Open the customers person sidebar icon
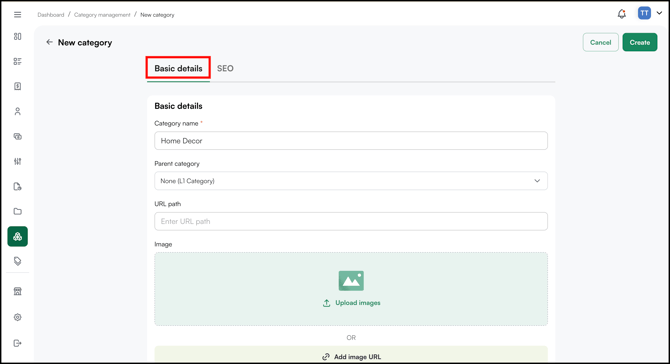670x364 pixels. pyautogui.click(x=18, y=112)
